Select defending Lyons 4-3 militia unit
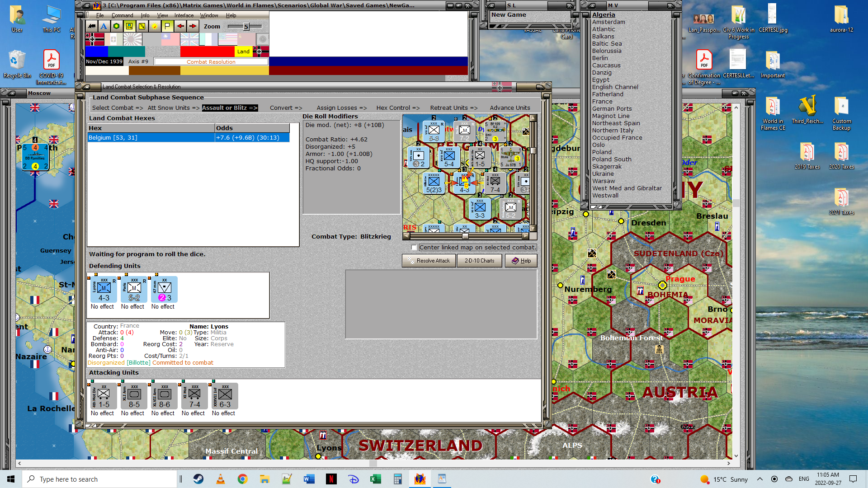Viewport: 868px width, 488px height. [x=104, y=290]
